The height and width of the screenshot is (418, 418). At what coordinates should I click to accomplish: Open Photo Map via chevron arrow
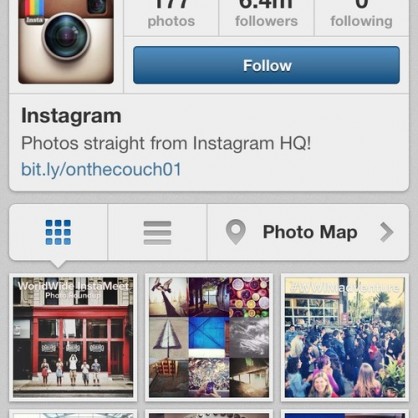[387, 232]
